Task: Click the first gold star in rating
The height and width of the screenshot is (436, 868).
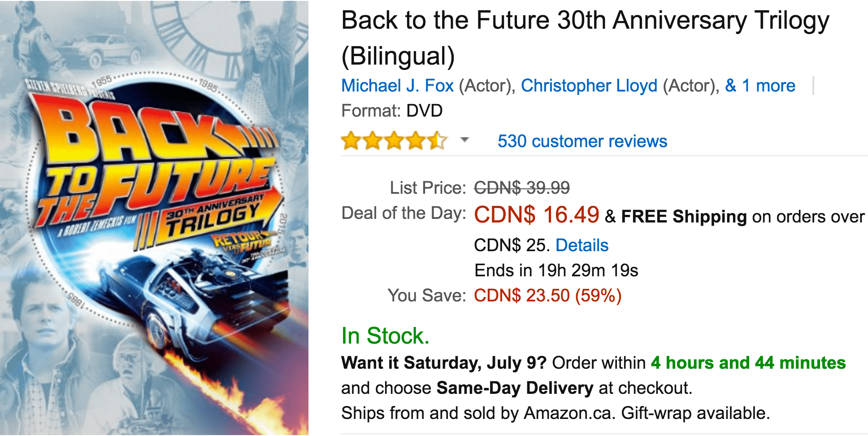Action: 352,141
